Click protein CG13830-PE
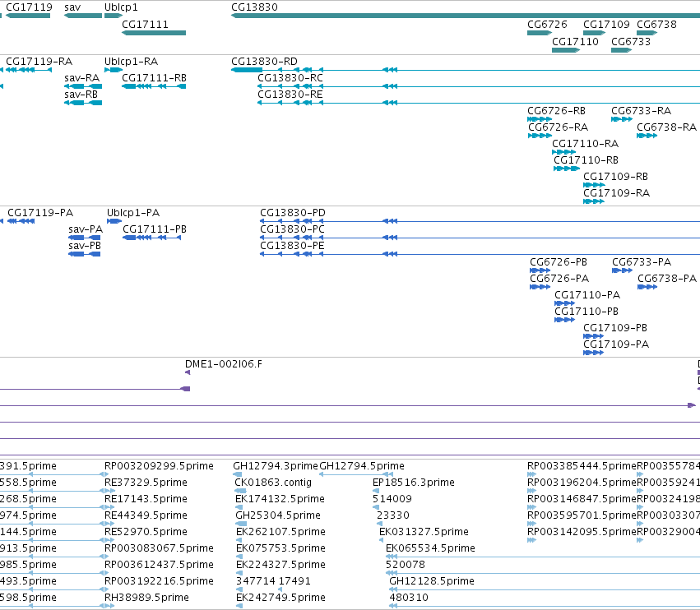 pyautogui.click(x=292, y=246)
